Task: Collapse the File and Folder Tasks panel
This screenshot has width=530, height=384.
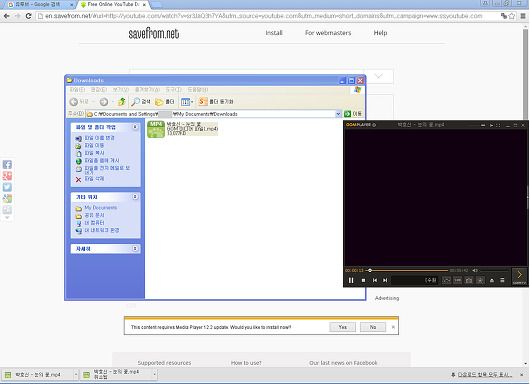Action: pyautogui.click(x=135, y=127)
